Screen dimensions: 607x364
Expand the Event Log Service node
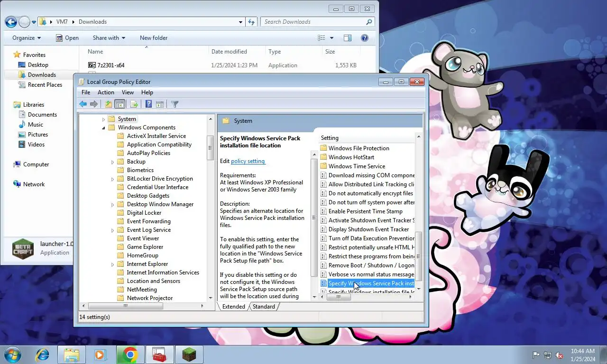pos(113,230)
